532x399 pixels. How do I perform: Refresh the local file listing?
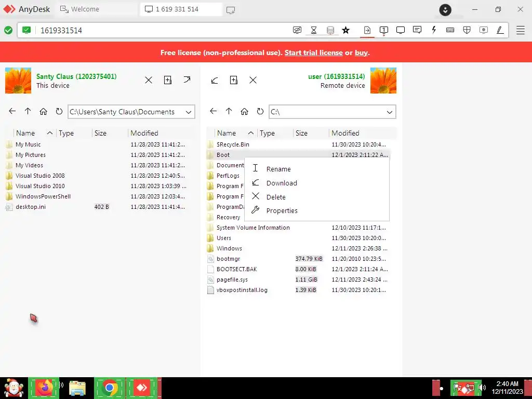point(59,111)
